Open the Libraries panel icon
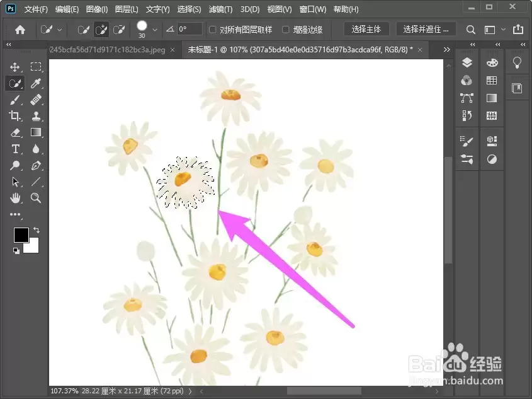 [x=517, y=88]
